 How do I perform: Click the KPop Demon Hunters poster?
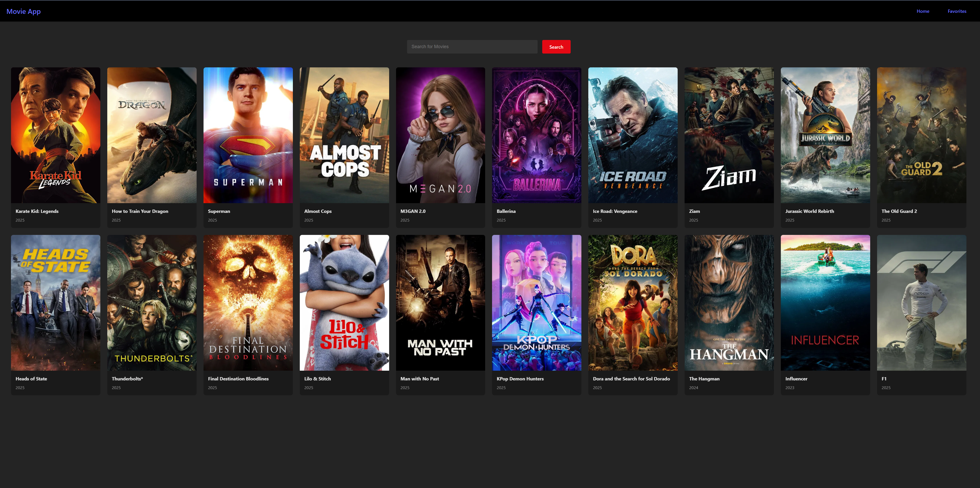(536, 303)
